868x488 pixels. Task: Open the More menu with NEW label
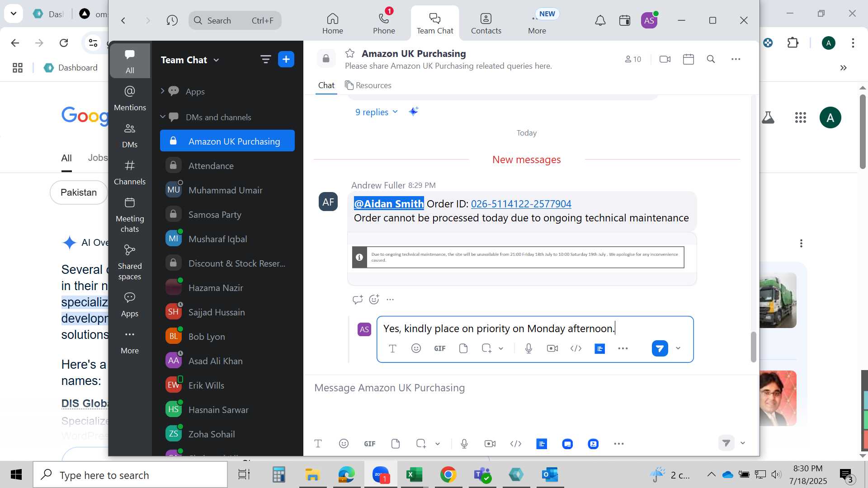tap(537, 23)
